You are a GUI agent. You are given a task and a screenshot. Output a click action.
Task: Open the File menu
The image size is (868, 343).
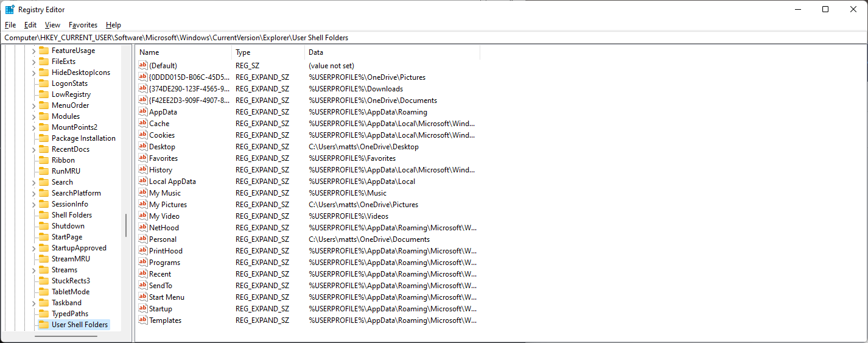10,25
